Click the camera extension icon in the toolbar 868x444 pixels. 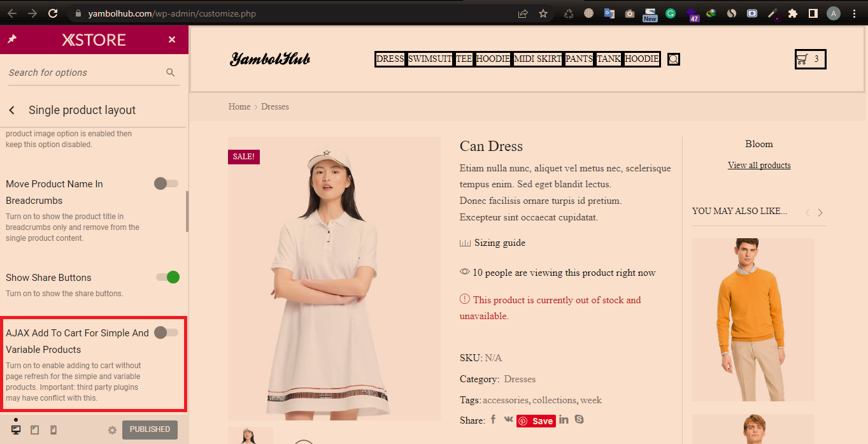(630, 13)
